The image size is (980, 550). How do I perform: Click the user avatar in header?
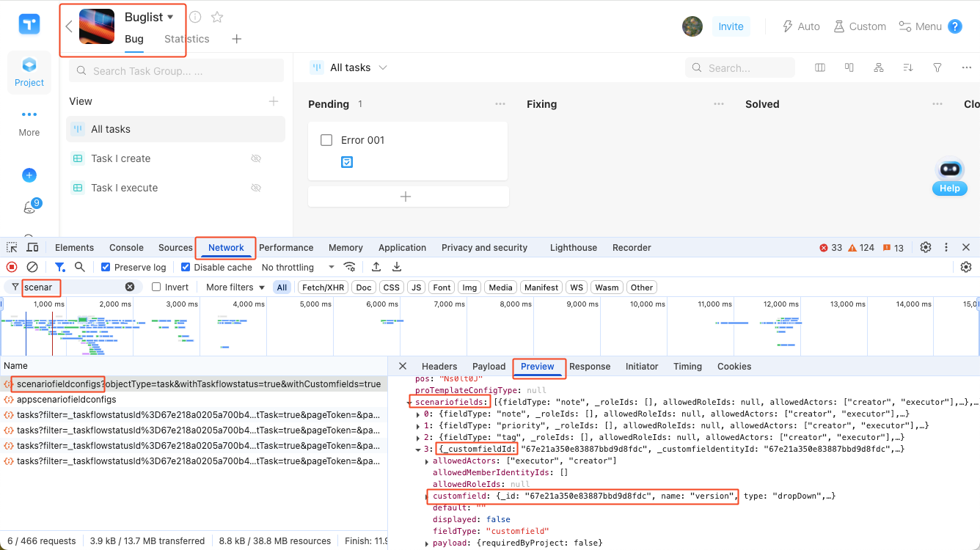coord(692,26)
